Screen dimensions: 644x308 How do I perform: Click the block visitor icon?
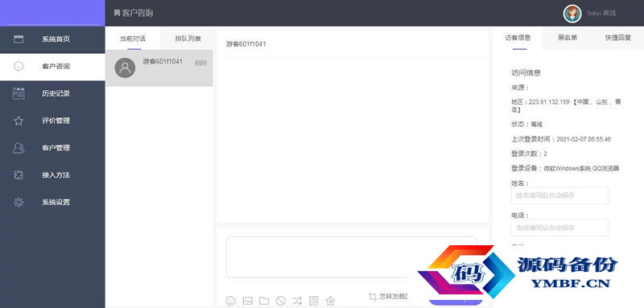pyautogui.click(x=280, y=301)
